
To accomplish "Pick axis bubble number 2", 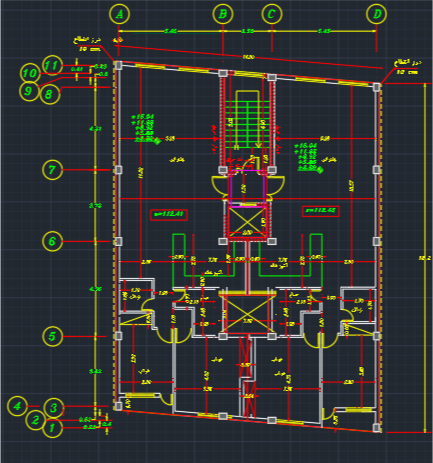I will pos(36,420).
